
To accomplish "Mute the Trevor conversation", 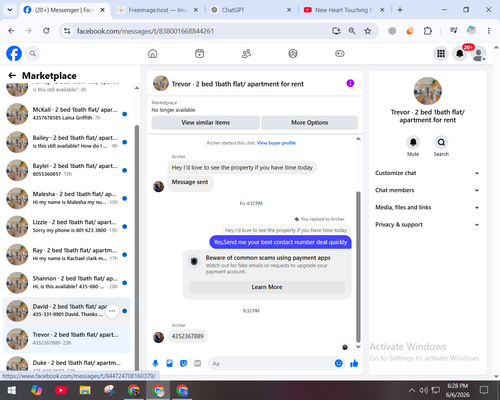I will tap(413, 142).
